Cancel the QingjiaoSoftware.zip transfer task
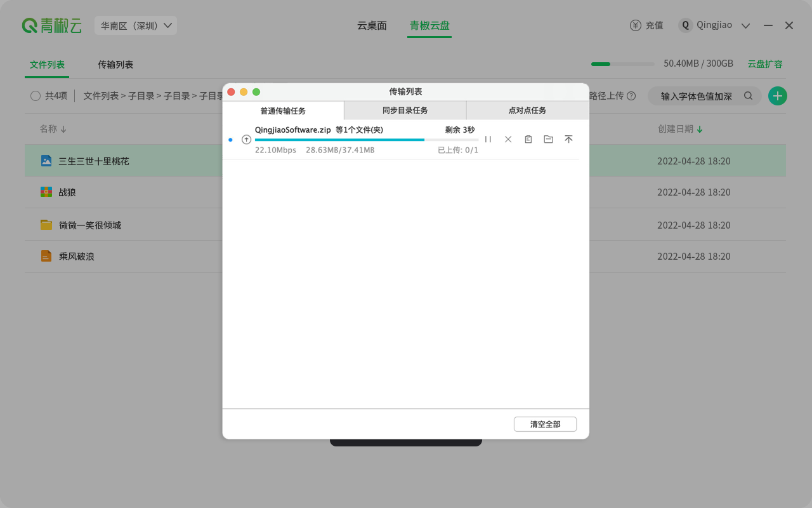This screenshot has height=508, width=812. click(508, 139)
